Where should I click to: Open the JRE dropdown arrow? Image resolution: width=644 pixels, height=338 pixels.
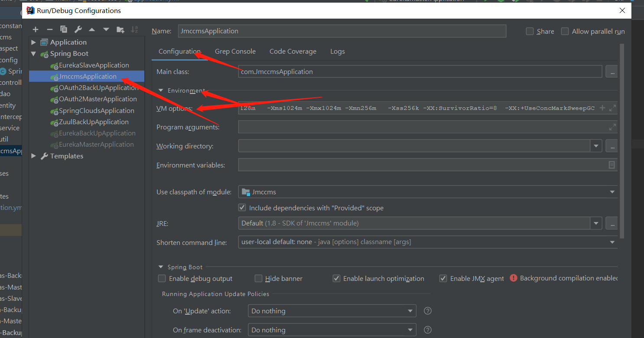tap(596, 223)
